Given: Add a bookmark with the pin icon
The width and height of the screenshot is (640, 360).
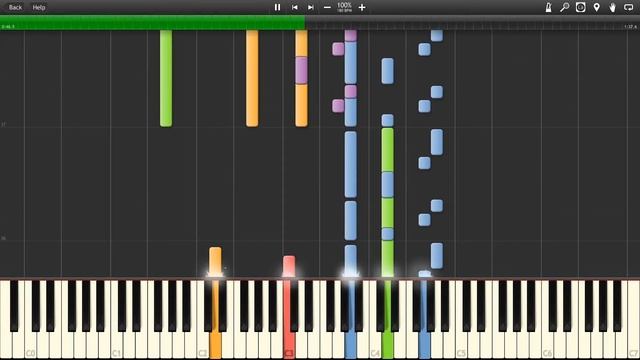Looking at the screenshot, I should [597, 7].
